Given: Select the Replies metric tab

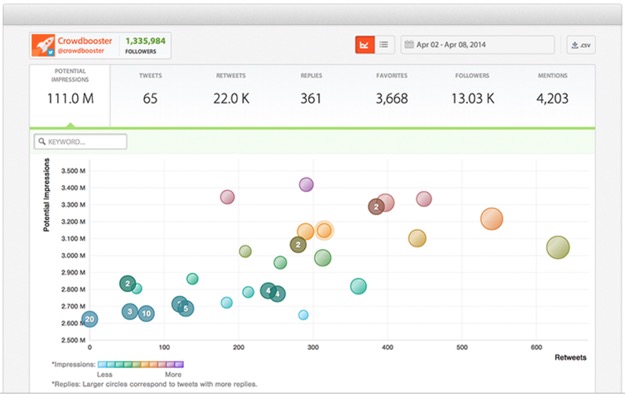Looking at the screenshot, I should coord(311,96).
